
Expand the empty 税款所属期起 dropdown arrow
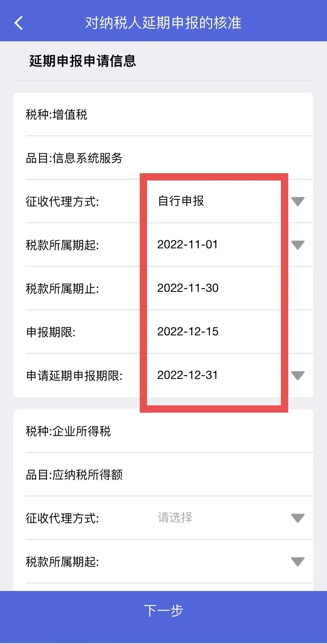(297, 562)
